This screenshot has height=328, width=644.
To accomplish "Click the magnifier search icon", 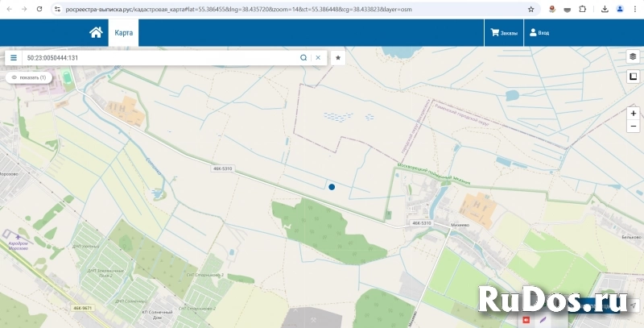I will pyautogui.click(x=303, y=58).
